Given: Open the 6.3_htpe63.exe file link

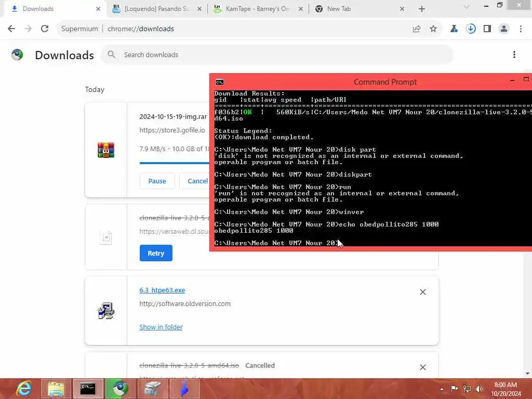Looking at the screenshot, I should (162, 290).
